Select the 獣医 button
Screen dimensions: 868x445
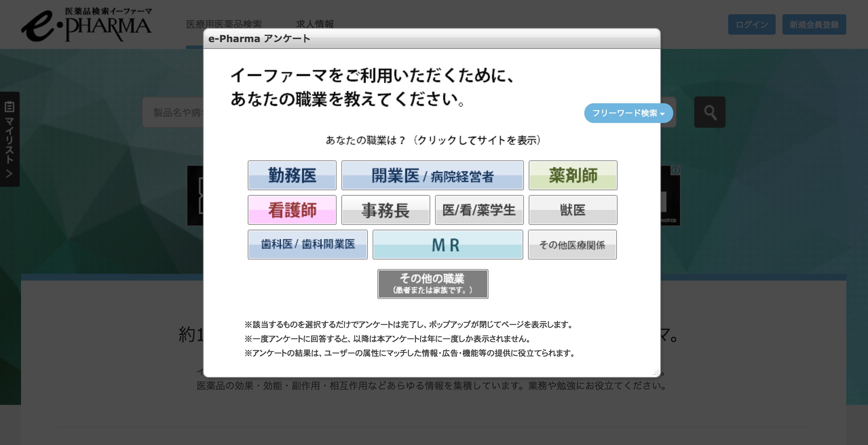pyautogui.click(x=573, y=210)
